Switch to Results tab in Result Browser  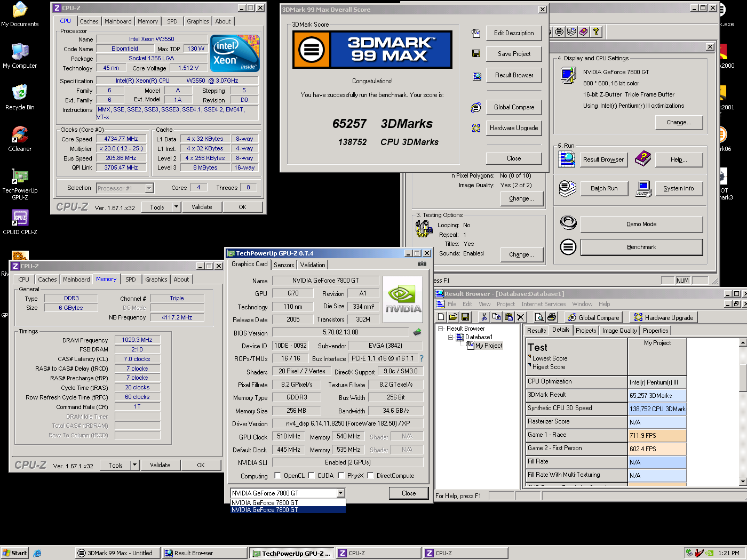(x=536, y=331)
